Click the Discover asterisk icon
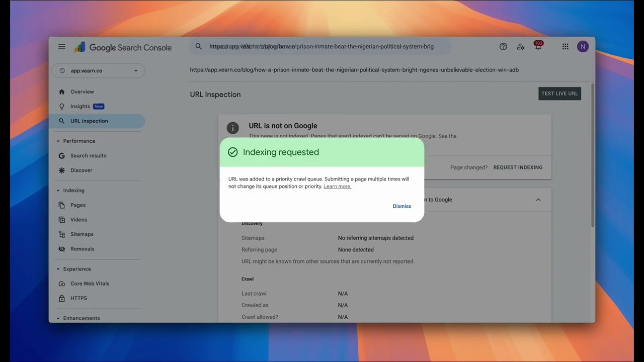Image resolution: width=644 pixels, height=362 pixels. [62, 170]
